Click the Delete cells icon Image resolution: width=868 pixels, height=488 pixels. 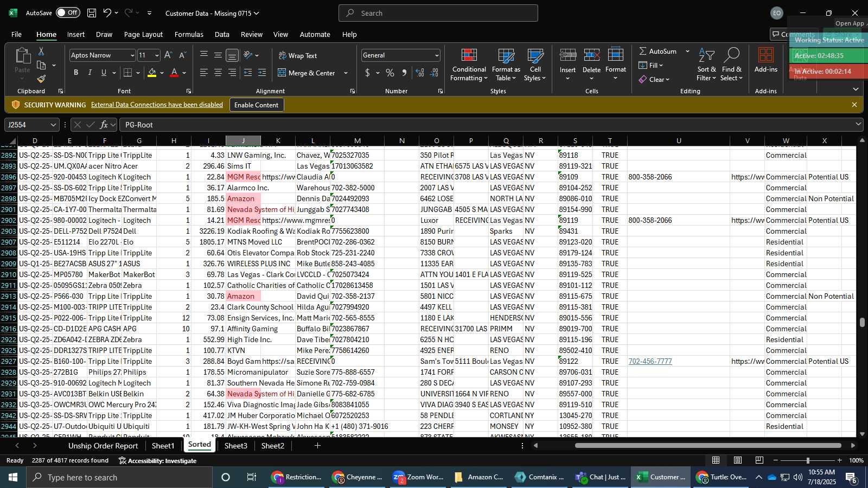591,55
